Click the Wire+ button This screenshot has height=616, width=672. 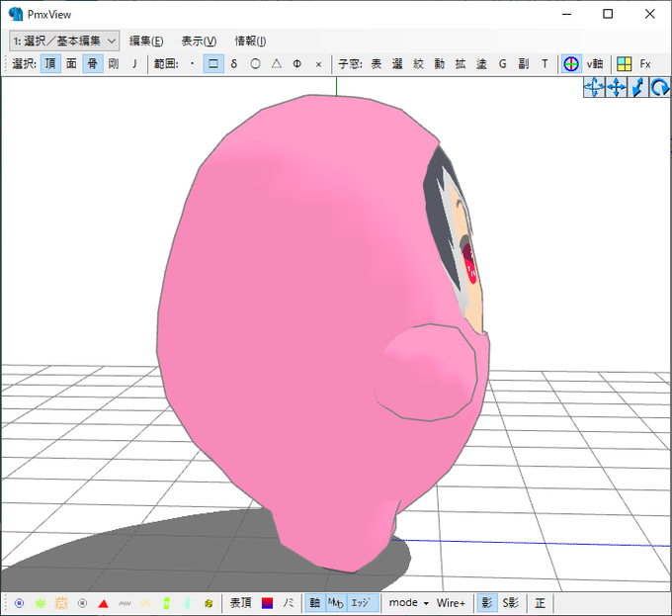click(451, 603)
